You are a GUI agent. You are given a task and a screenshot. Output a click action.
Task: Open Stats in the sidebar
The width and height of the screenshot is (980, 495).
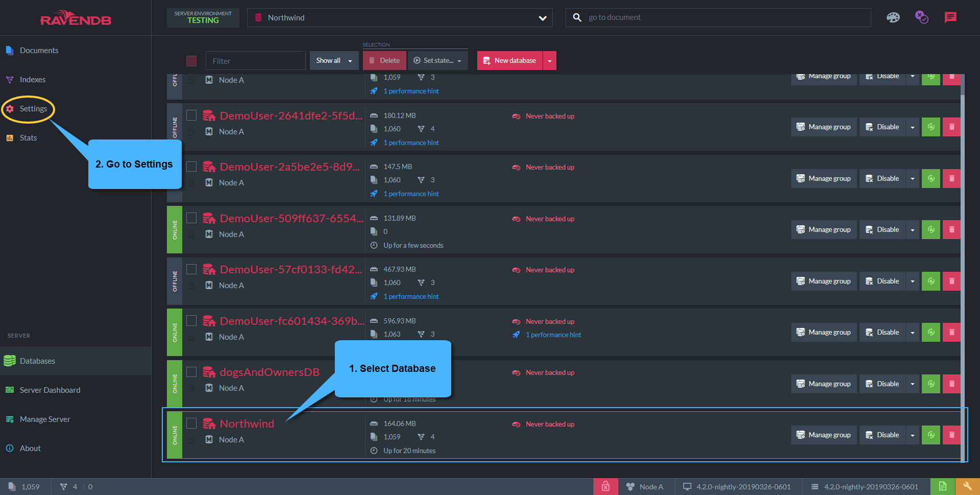(28, 137)
